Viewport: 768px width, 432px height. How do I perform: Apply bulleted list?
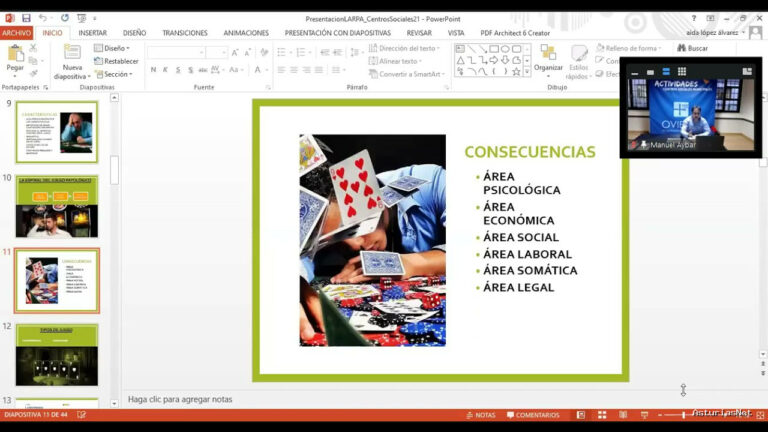click(x=282, y=52)
